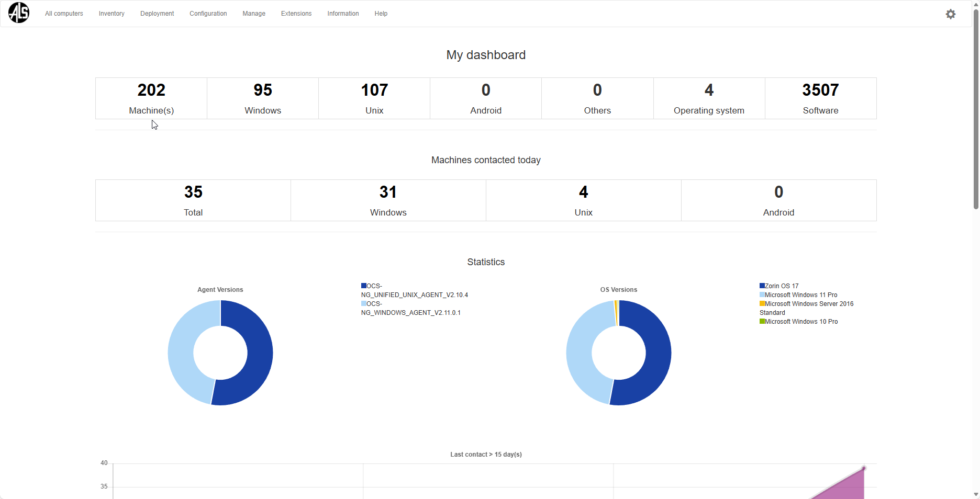
Task: Open the Extensions menu
Action: [296, 14]
